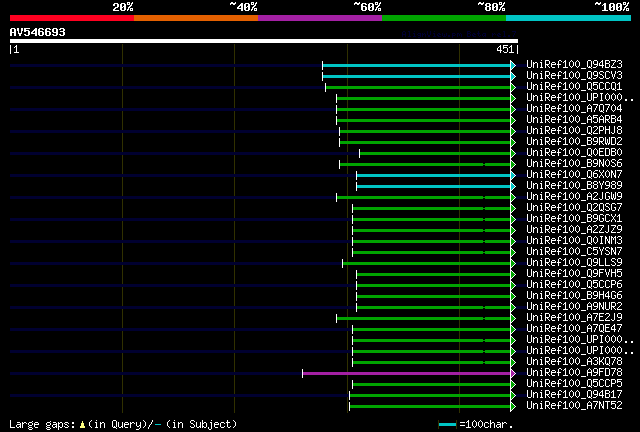Screen dimensions: 640x432
Task: Open hit UniRef100_B9GCX1
Action: (574, 219)
